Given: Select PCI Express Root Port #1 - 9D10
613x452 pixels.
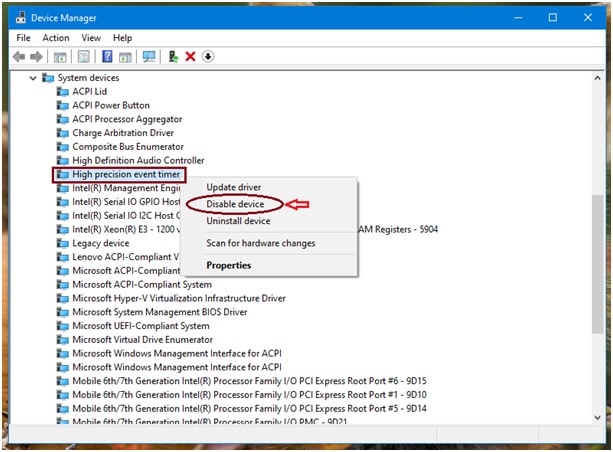Looking at the screenshot, I should [249, 395].
